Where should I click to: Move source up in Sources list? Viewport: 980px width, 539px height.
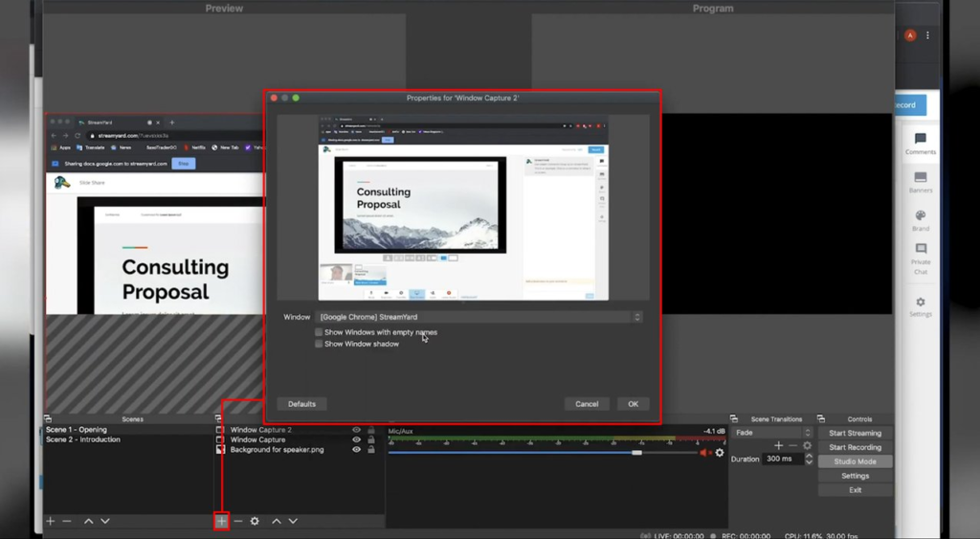point(277,521)
